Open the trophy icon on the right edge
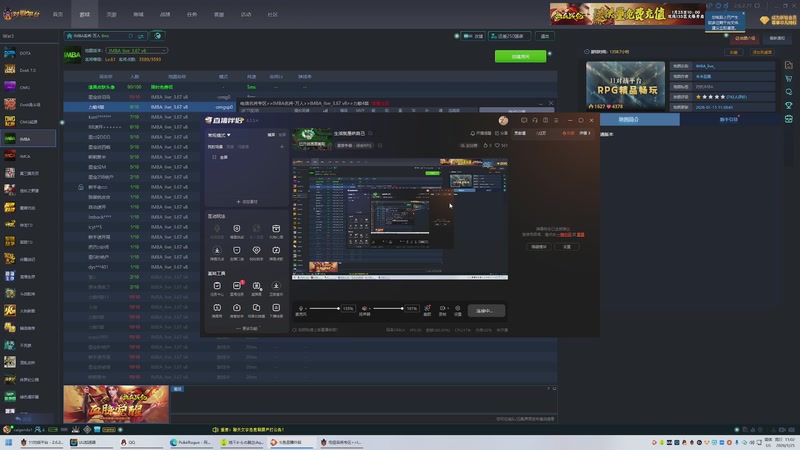The width and height of the screenshot is (800, 450). pyautogui.click(x=789, y=106)
